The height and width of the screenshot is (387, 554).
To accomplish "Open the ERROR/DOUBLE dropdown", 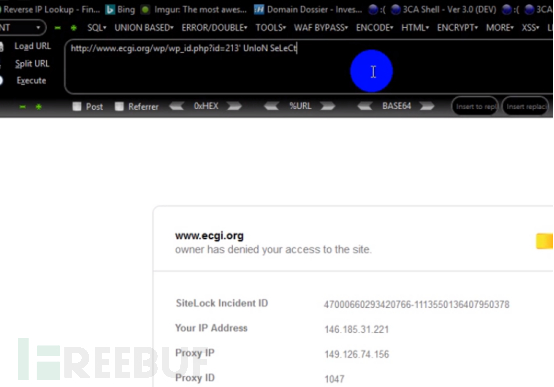I will (x=214, y=28).
